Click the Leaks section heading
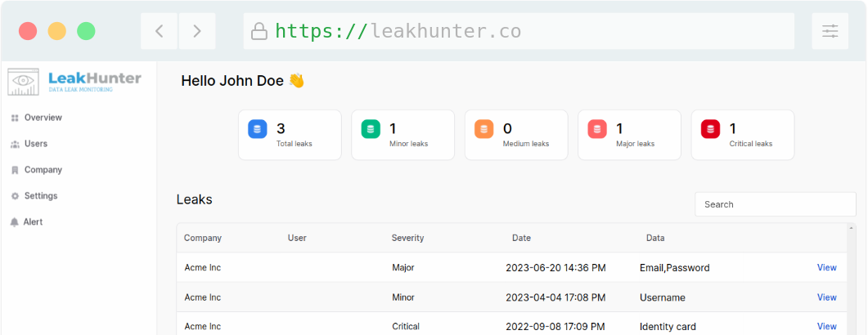 pyautogui.click(x=195, y=199)
